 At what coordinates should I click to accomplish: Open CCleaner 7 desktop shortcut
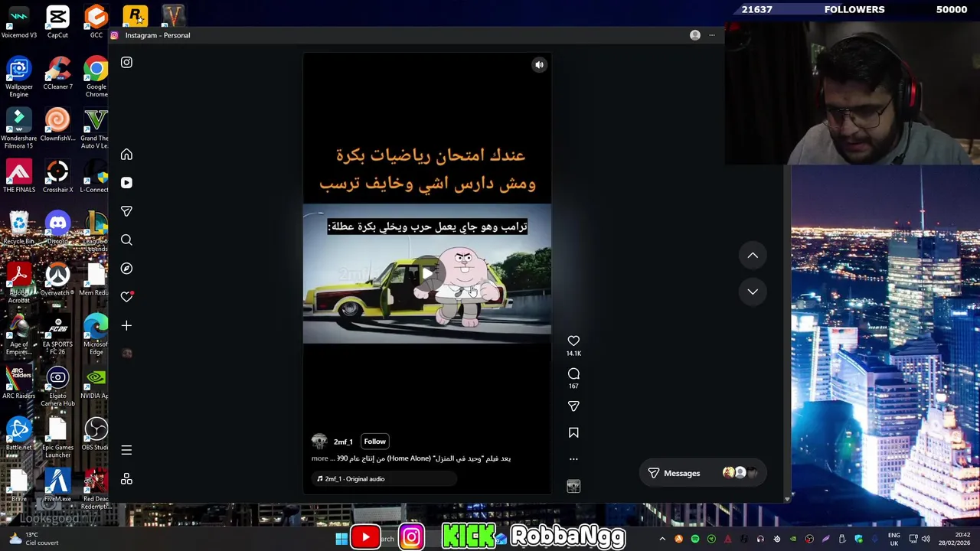[57, 74]
